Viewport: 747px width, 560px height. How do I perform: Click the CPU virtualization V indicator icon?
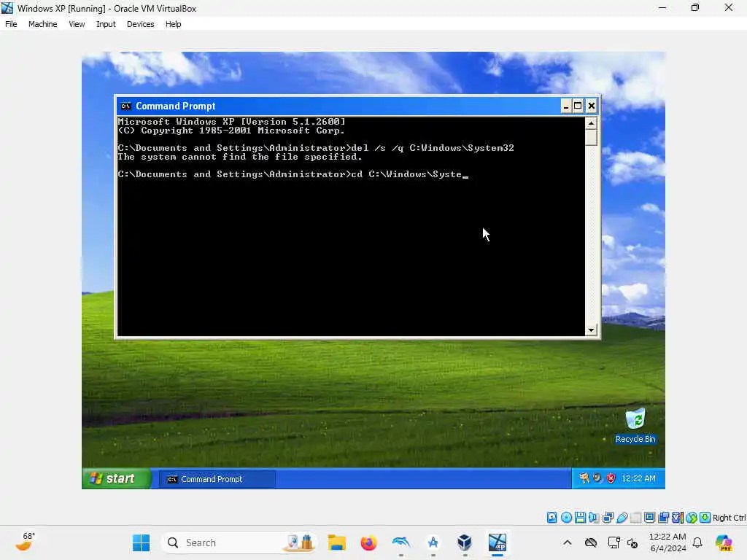[x=677, y=518]
